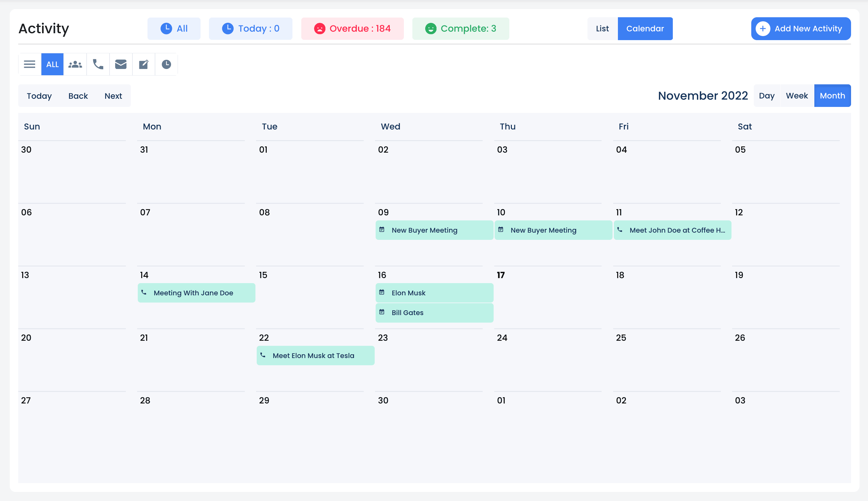Image resolution: width=868 pixels, height=501 pixels.
Task: Go to Next month
Action: (113, 96)
